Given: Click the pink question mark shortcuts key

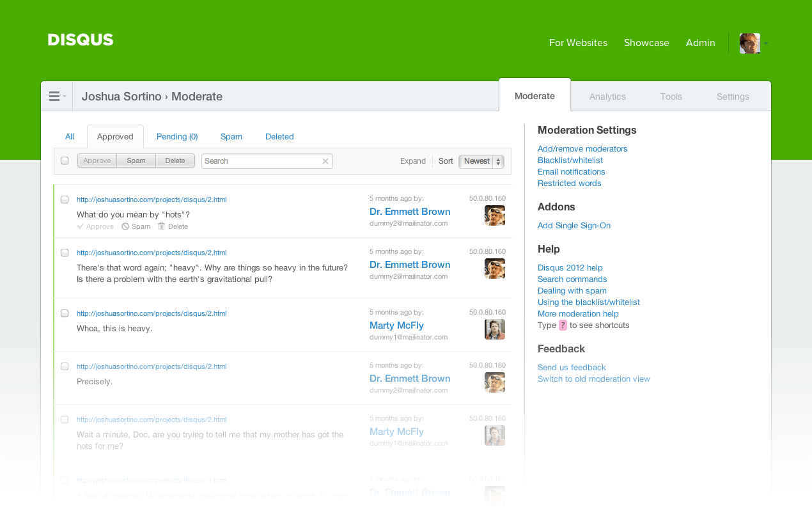Looking at the screenshot, I should (x=563, y=325).
